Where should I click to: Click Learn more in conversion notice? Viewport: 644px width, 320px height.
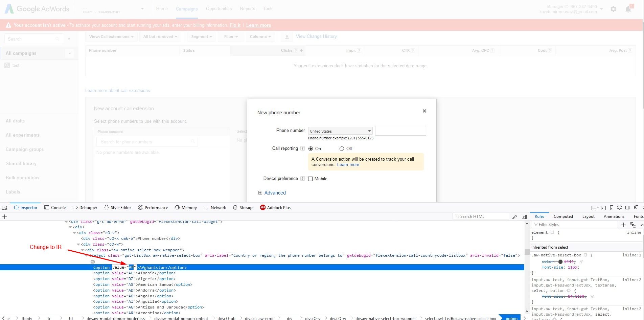coord(348,165)
